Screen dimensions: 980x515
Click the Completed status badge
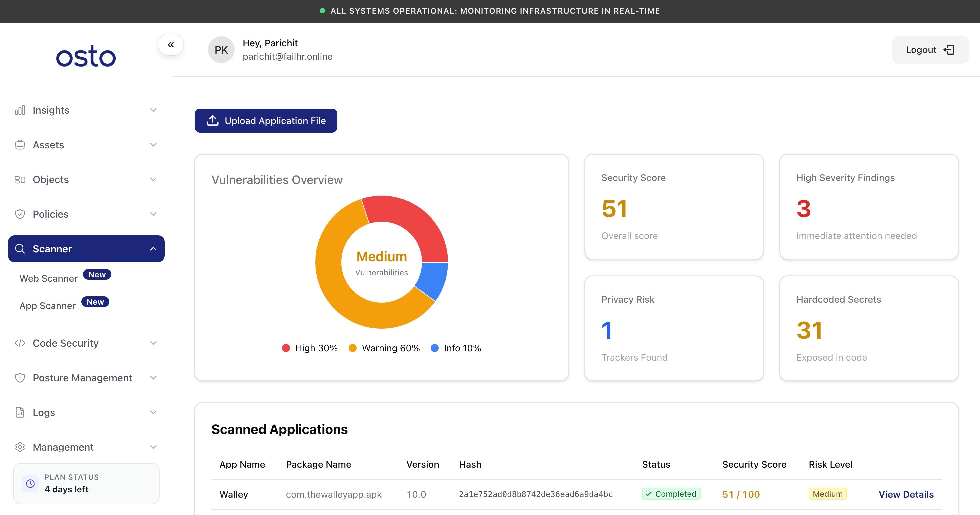point(671,494)
